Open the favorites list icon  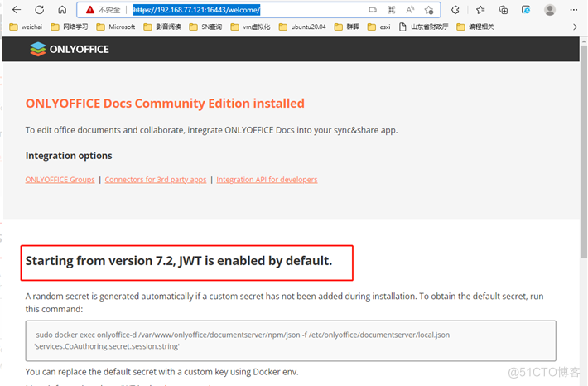[480, 10]
